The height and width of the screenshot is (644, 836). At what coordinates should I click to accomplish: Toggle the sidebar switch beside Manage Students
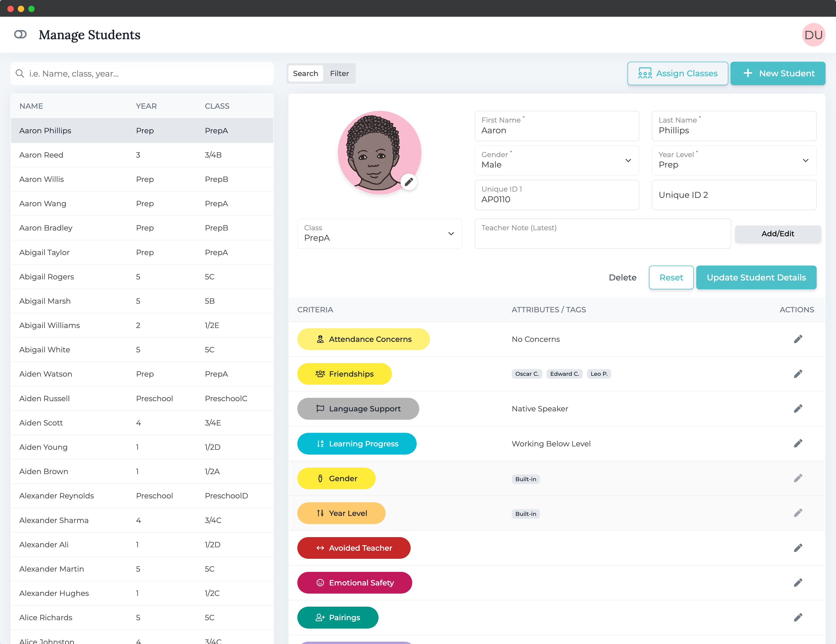click(x=20, y=34)
